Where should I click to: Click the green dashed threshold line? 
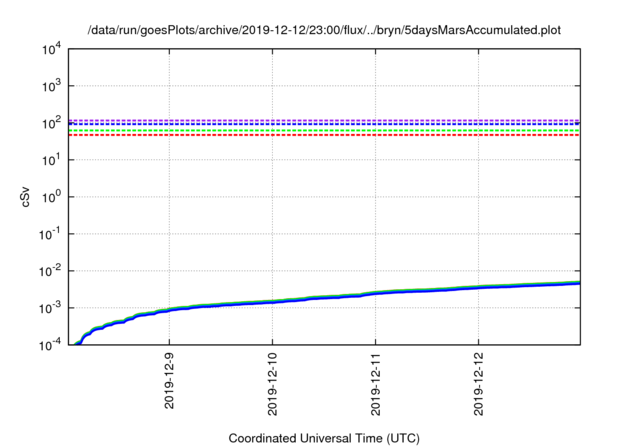pos(324,131)
